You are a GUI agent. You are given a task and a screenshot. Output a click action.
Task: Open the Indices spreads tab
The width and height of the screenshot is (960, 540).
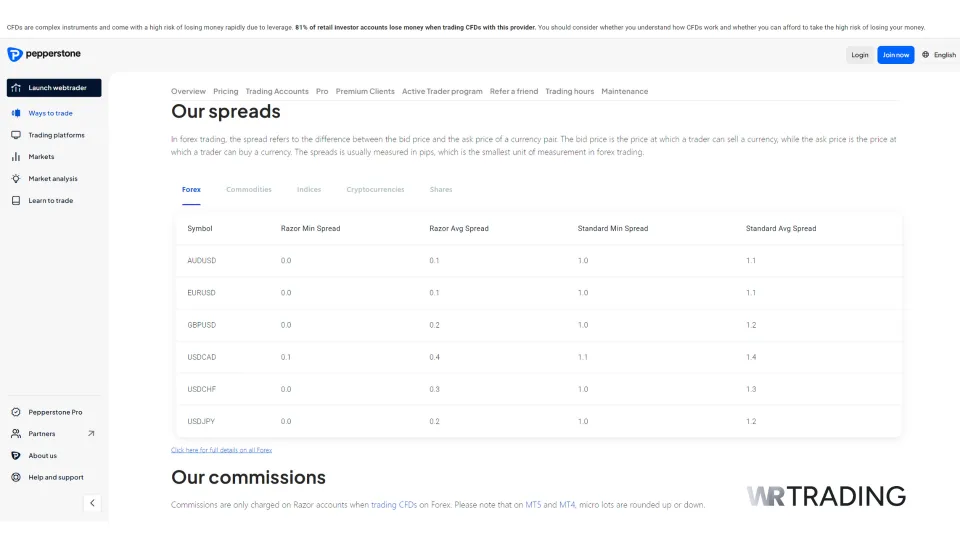tap(309, 189)
